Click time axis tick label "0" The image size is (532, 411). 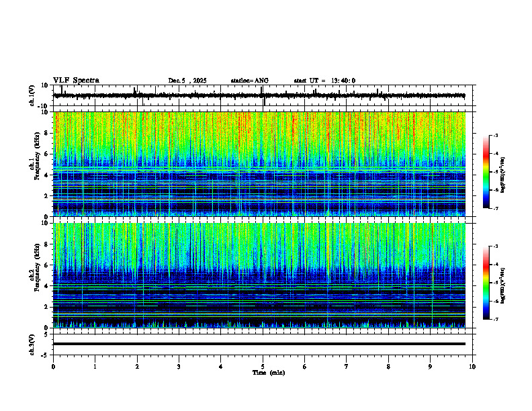tap(53, 367)
